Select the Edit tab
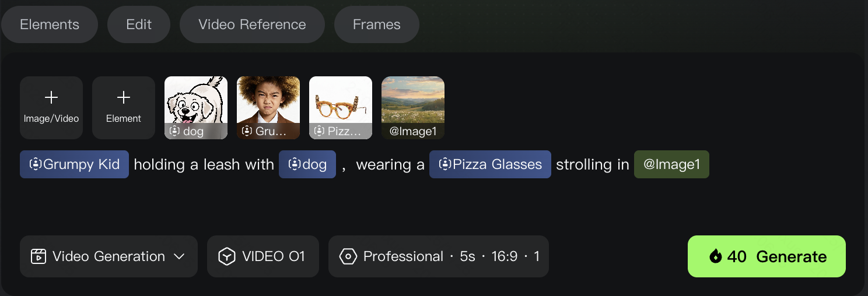 tap(139, 24)
